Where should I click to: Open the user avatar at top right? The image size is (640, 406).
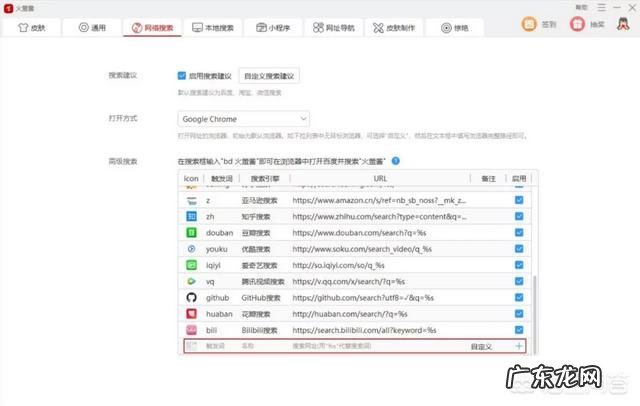[623, 24]
